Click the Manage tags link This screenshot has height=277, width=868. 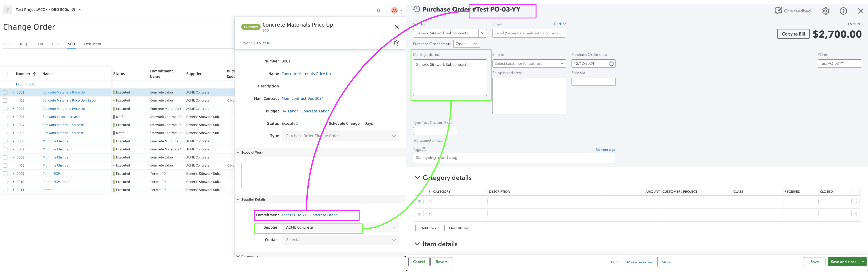(x=605, y=150)
